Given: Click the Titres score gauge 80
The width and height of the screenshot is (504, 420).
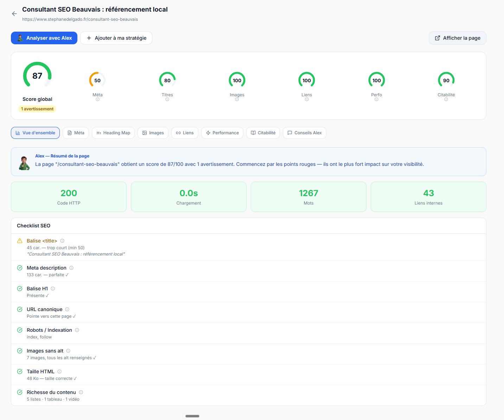Looking at the screenshot, I should (167, 80).
